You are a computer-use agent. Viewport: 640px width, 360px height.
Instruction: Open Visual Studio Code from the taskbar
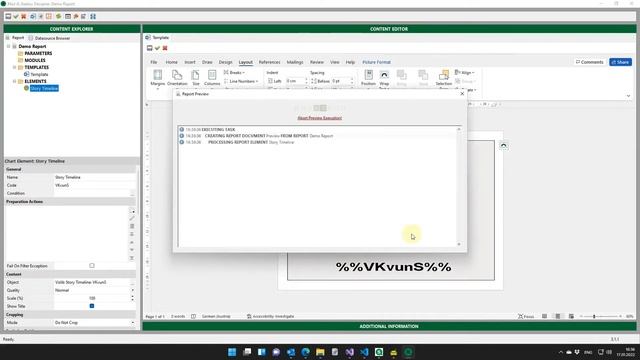(364, 352)
